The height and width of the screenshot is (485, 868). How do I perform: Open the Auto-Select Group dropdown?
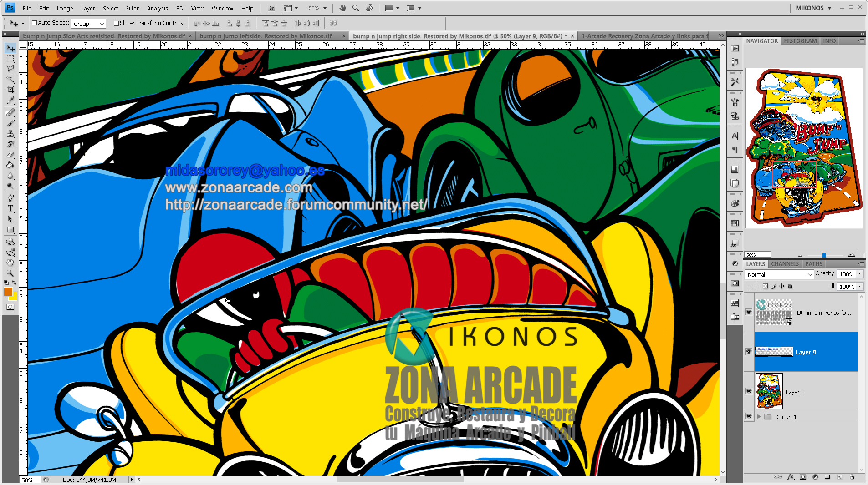[88, 24]
